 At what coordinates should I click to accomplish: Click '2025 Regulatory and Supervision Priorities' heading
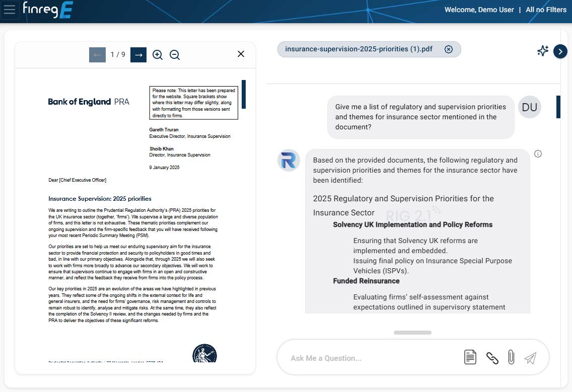[403, 206]
